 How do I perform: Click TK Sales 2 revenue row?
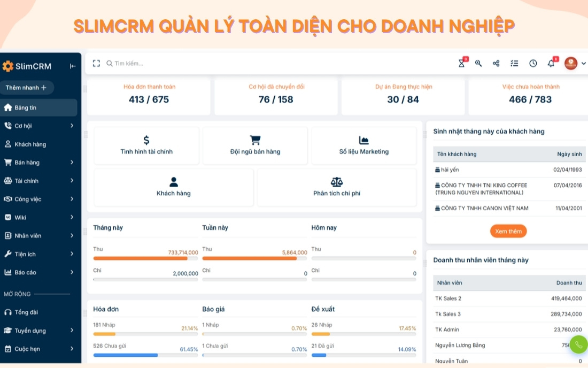click(x=509, y=298)
